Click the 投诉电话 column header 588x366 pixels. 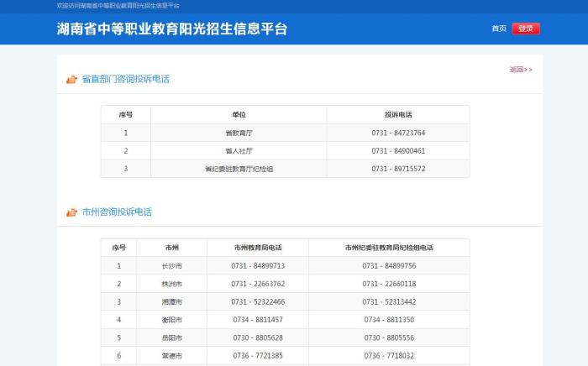coord(398,114)
